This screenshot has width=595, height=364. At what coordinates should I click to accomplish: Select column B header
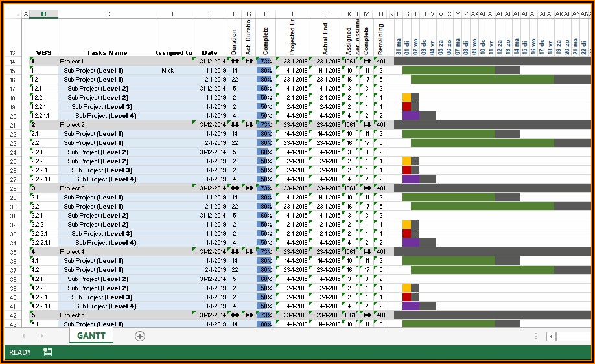43,14
